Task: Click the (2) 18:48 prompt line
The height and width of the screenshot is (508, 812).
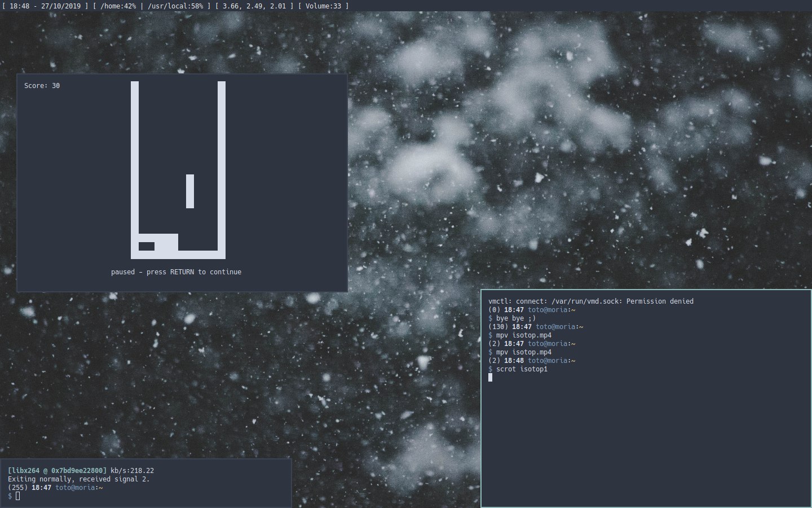Action: (x=532, y=361)
